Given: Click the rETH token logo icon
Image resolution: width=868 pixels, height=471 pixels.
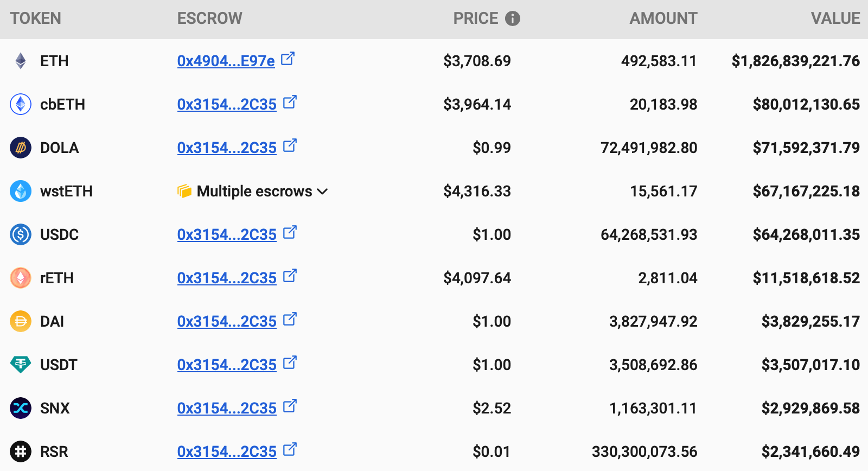Looking at the screenshot, I should 21,278.
